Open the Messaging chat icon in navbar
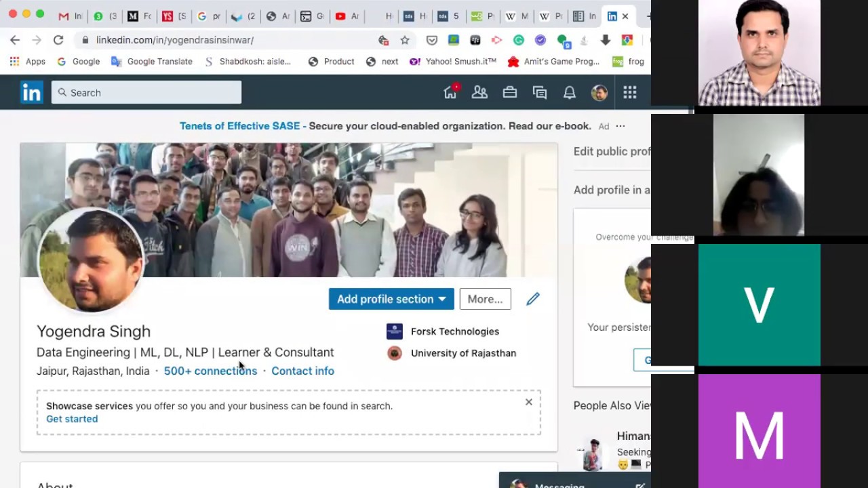This screenshot has height=488, width=868. pyautogui.click(x=540, y=93)
